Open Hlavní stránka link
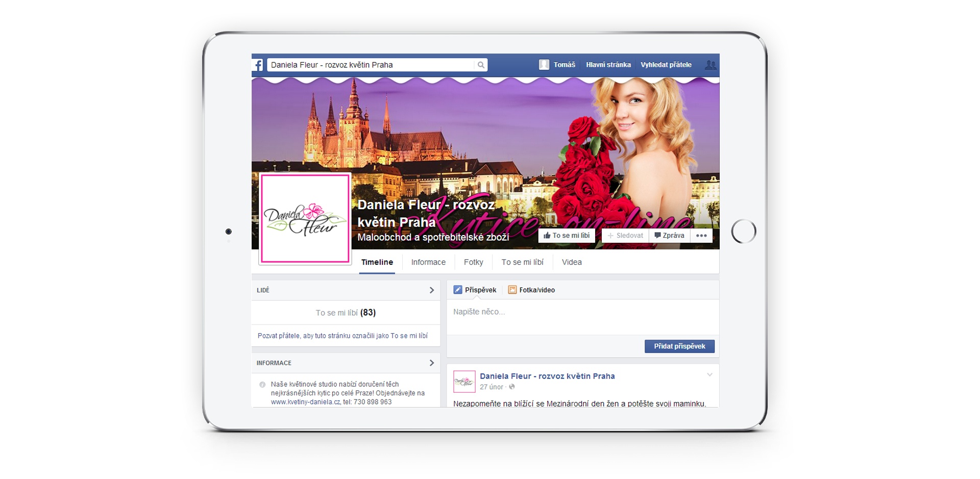 point(608,65)
